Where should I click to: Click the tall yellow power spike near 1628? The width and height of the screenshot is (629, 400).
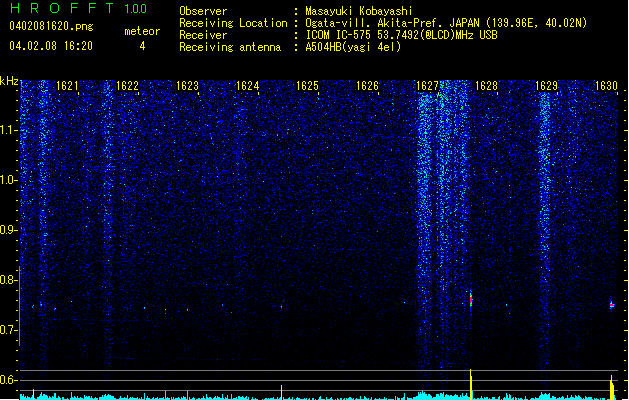(471, 384)
